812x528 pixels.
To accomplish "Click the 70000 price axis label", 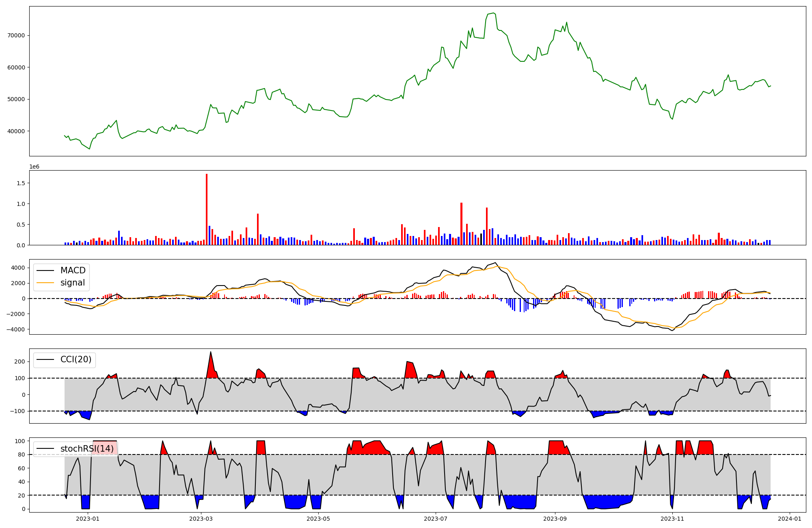I will 16,36.
